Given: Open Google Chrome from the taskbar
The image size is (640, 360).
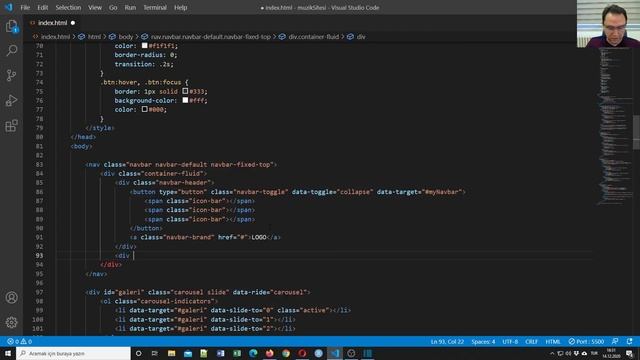Looking at the screenshot, I should pyautogui.click(x=286, y=353).
